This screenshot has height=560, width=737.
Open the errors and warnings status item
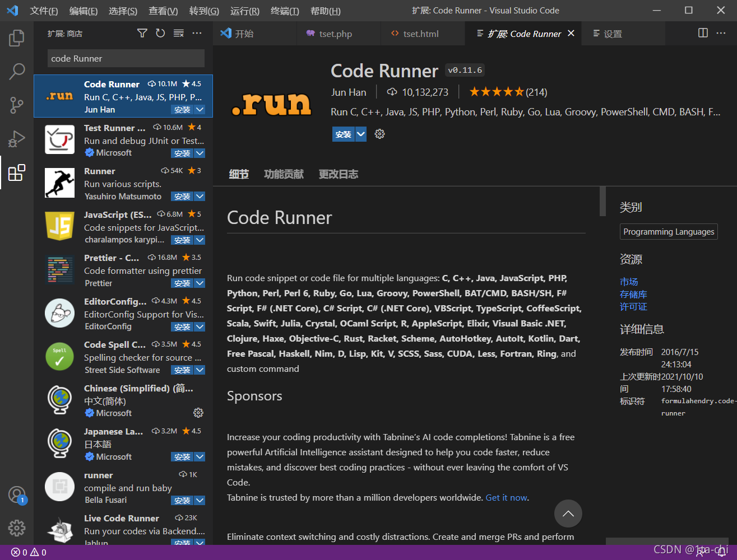(29, 552)
